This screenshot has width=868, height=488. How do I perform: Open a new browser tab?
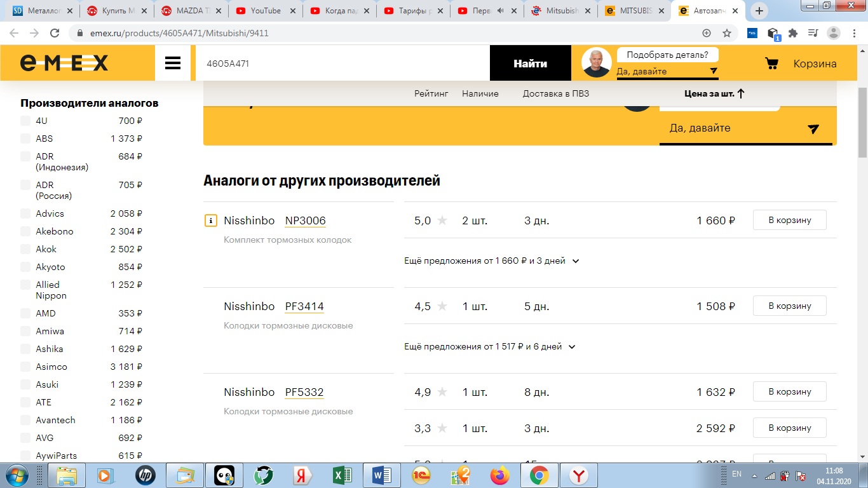pos(759,11)
